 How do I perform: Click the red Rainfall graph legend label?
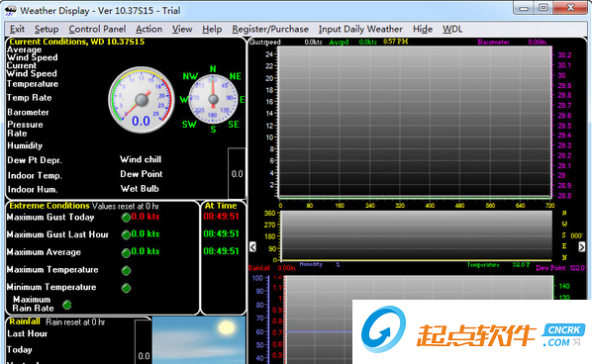pyautogui.click(x=259, y=268)
